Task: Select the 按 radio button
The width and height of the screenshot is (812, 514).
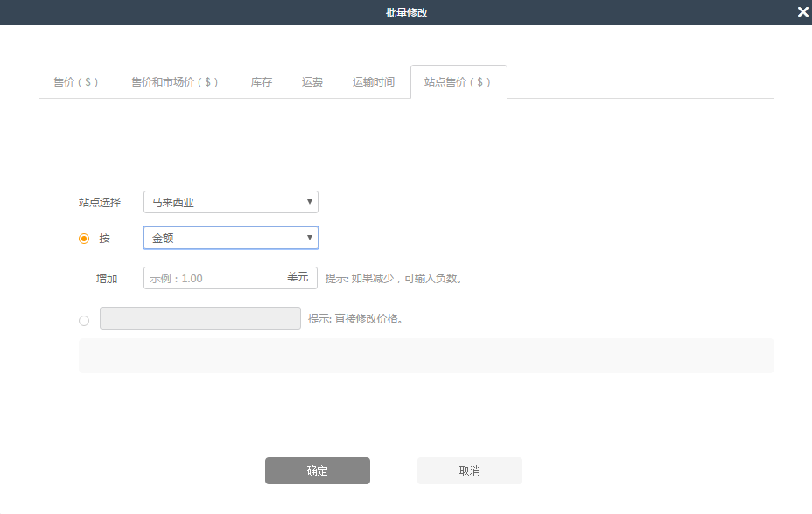Action: [83, 237]
